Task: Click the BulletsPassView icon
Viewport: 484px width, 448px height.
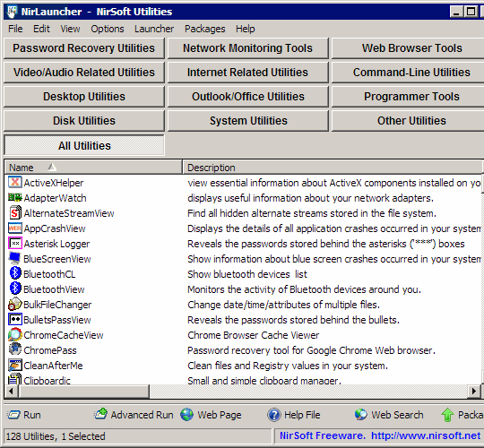Action: pyautogui.click(x=15, y=319)
